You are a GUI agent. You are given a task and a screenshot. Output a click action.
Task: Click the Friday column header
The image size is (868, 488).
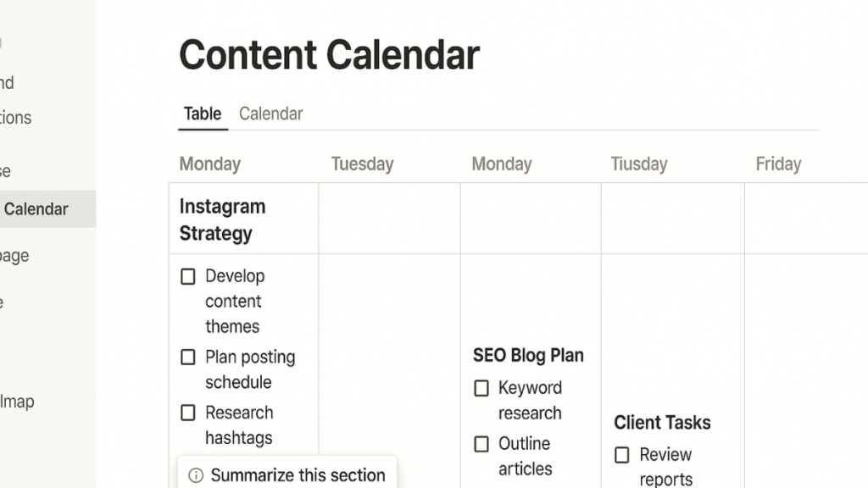click(x=778, y=164)
